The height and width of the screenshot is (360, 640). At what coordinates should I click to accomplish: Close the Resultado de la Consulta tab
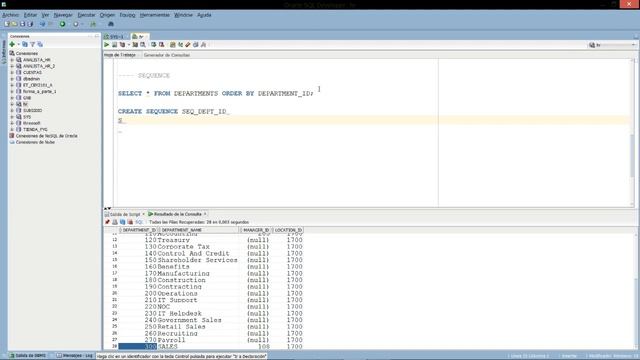pos(205,214)
